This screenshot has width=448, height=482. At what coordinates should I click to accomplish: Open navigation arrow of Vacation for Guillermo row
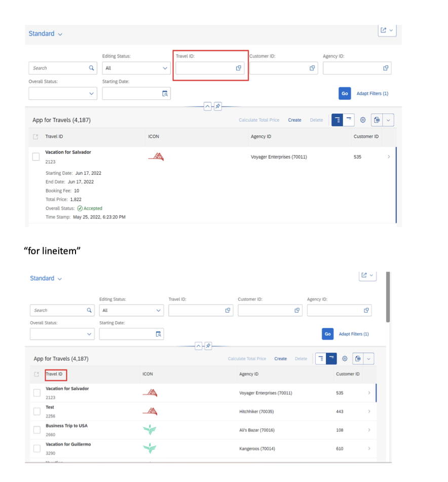(x=369, y=449)
